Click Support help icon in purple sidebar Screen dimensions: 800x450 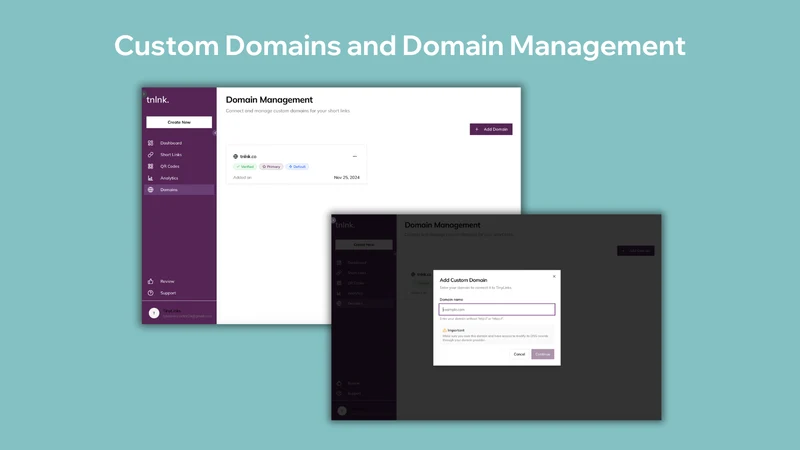[151, 293]
